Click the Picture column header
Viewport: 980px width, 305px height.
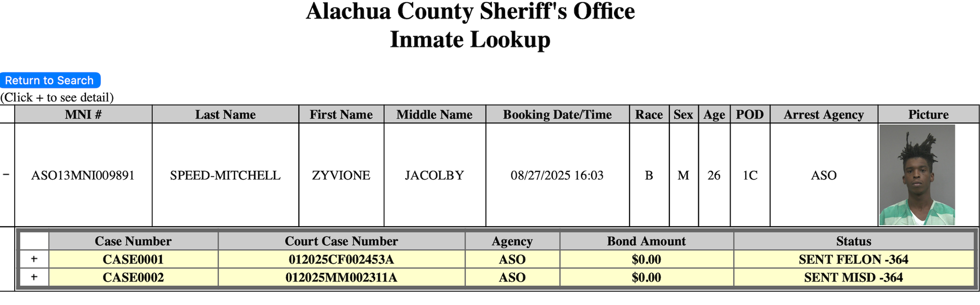928,115
